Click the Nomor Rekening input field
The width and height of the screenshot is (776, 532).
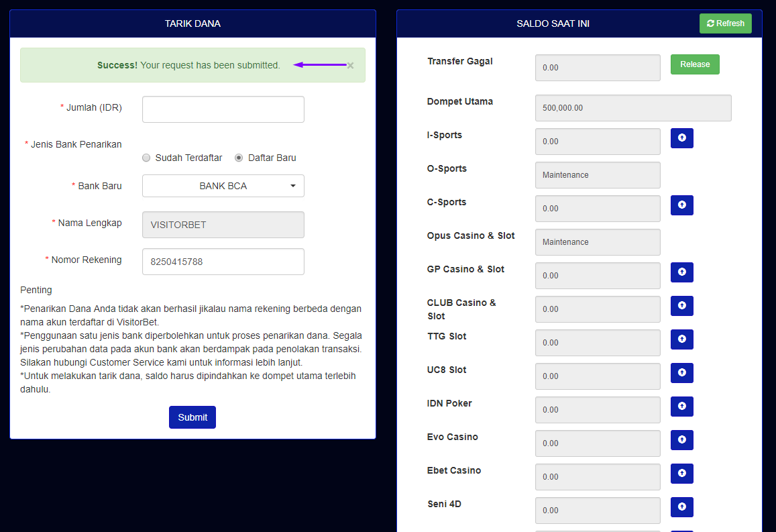point(223,261)
